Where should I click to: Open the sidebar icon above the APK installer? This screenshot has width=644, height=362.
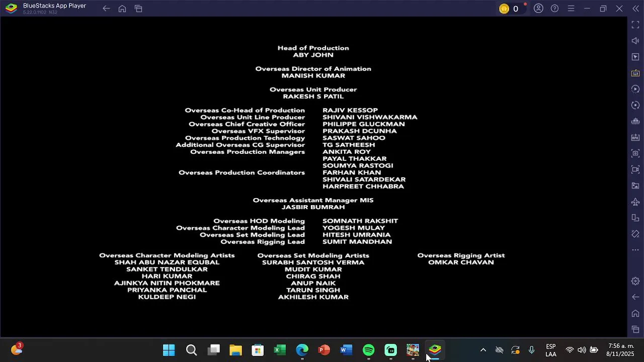pos(635,121)
